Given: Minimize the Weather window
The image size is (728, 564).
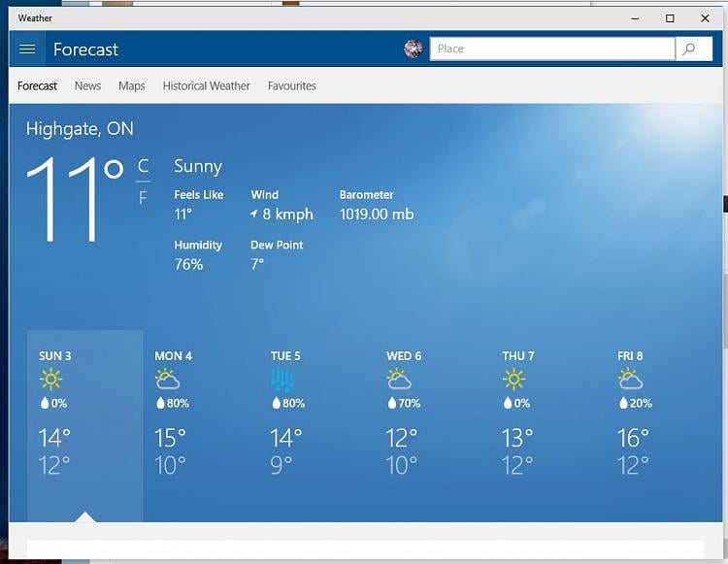Looking at the screenshot, I should [635, 18].
